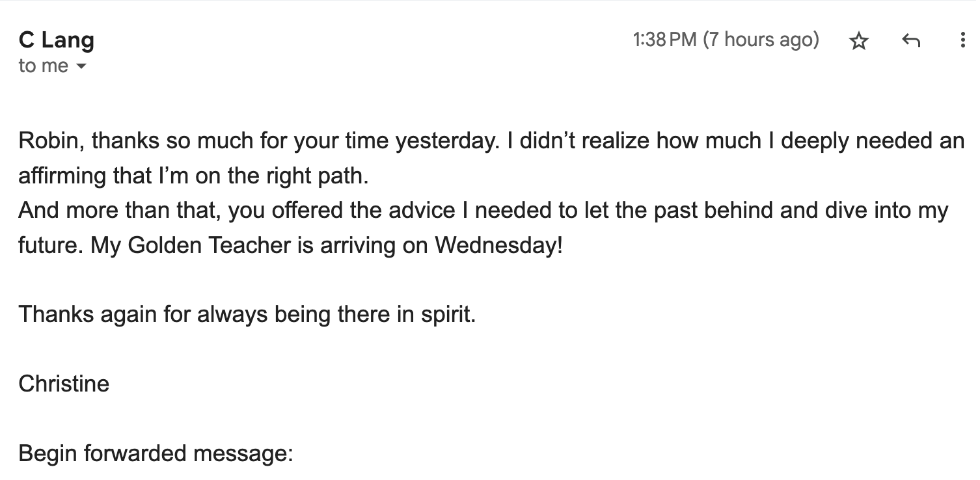Screen dimensions: 980x480
Task: Click the word "future." starting the fourth line
Action: pyautogui.click(x=51, y=245)
